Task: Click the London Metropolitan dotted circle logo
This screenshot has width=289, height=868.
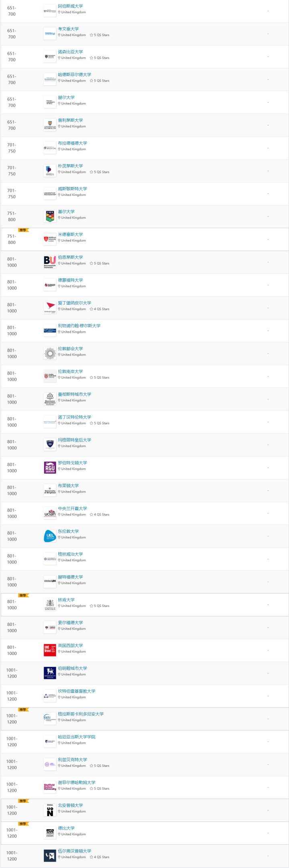Action: (x=50, y=354)
